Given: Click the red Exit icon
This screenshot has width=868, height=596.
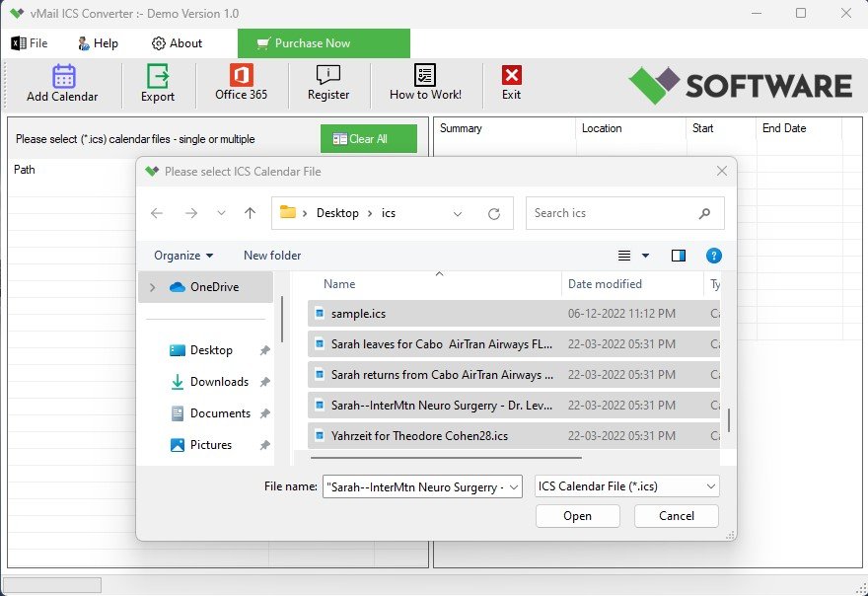Looking at the screenshot, I should [x=512, y=75].
